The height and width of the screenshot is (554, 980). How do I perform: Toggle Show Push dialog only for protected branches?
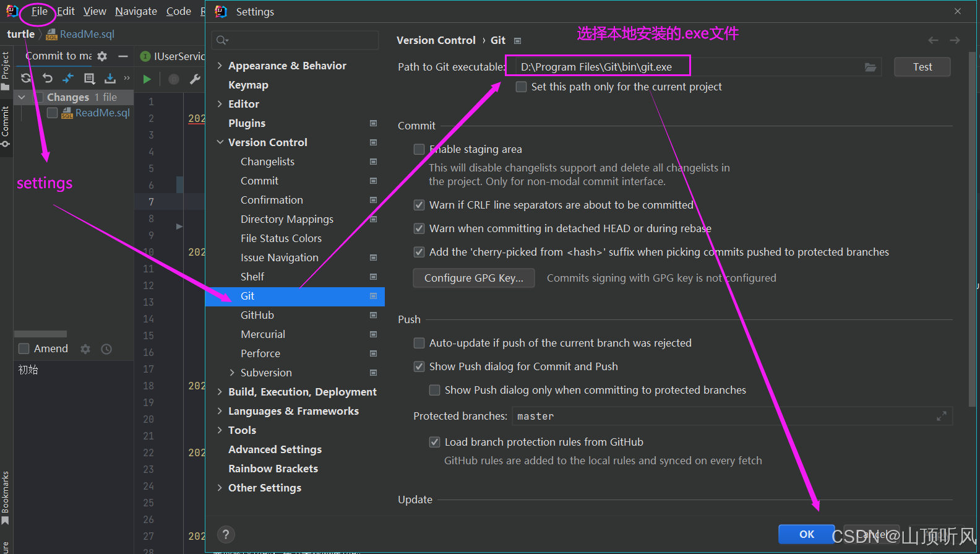click(434, 390)
